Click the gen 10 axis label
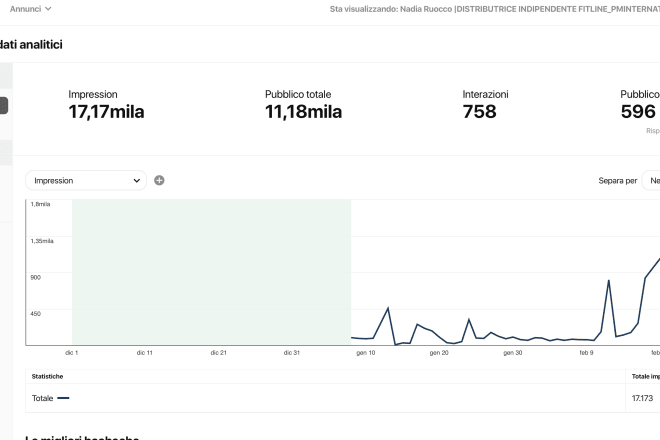660x440 pixels. (365, 353)
